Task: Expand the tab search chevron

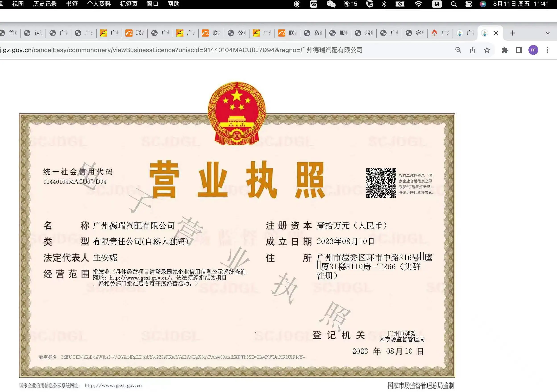Action: pos(548,33)
